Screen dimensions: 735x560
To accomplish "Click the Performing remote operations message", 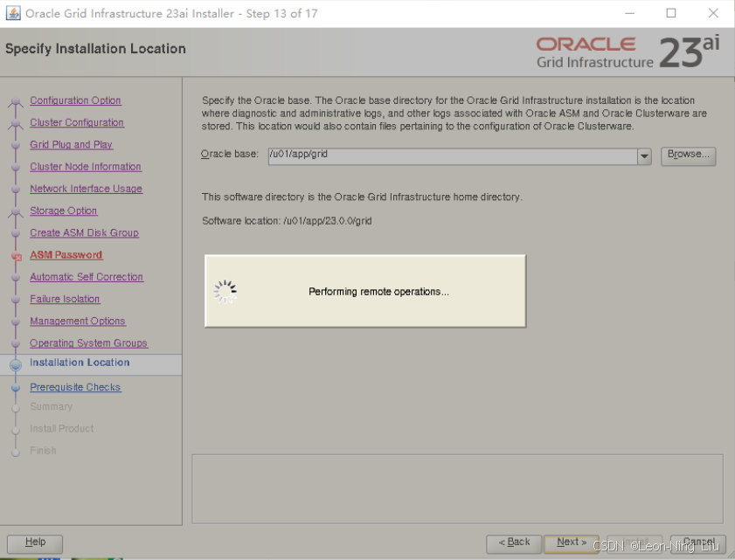I will tap(378, 292).
